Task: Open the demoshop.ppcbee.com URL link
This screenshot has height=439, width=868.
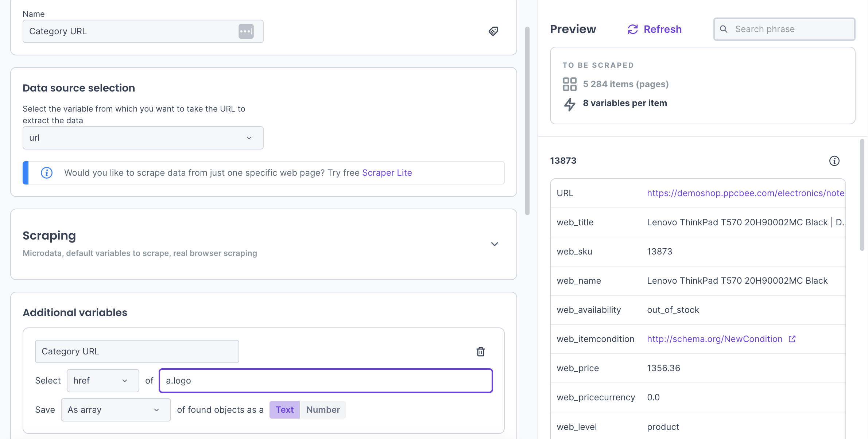Action: (x=745, y=193)
